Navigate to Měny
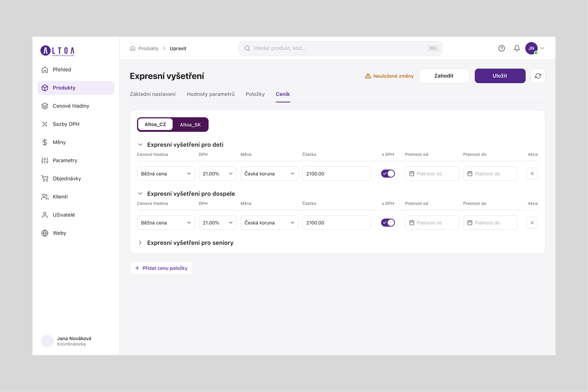The image size is (588, 392). tap(76, 142)
